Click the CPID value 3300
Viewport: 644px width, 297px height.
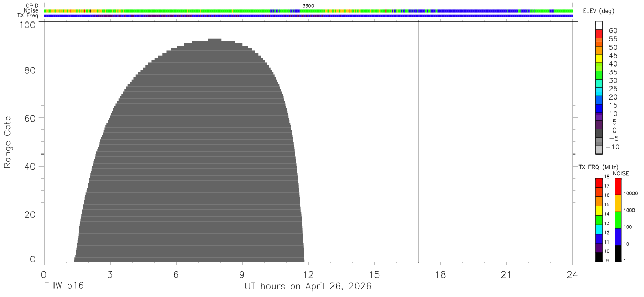308,6
